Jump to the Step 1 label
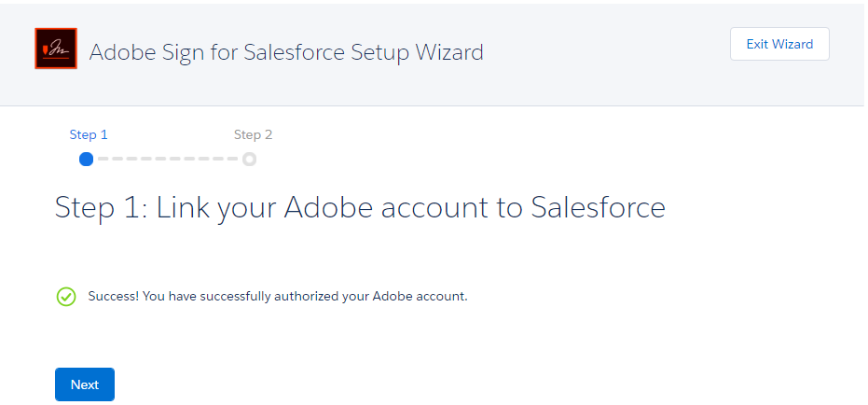This screenshot has width=868, height=405. [x=89, y=134]
